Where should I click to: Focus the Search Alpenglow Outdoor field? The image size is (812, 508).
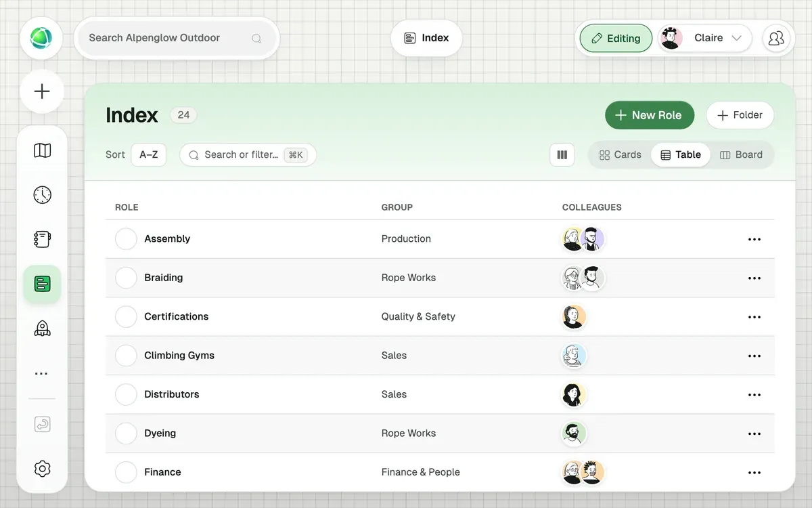pyautogui.click(x=177, y=38)
